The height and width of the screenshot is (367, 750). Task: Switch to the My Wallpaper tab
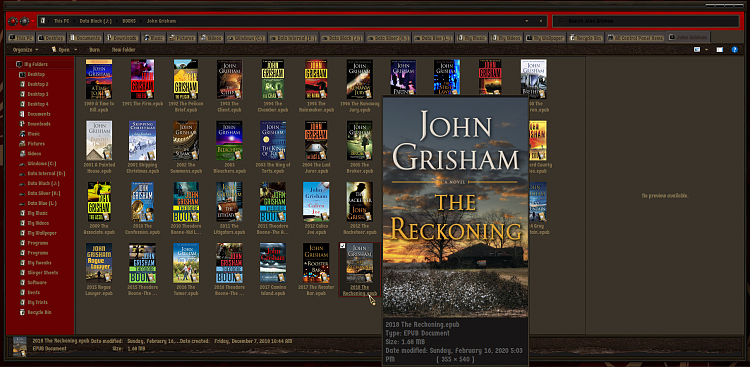pyautogui.click(x=545, y=38)
